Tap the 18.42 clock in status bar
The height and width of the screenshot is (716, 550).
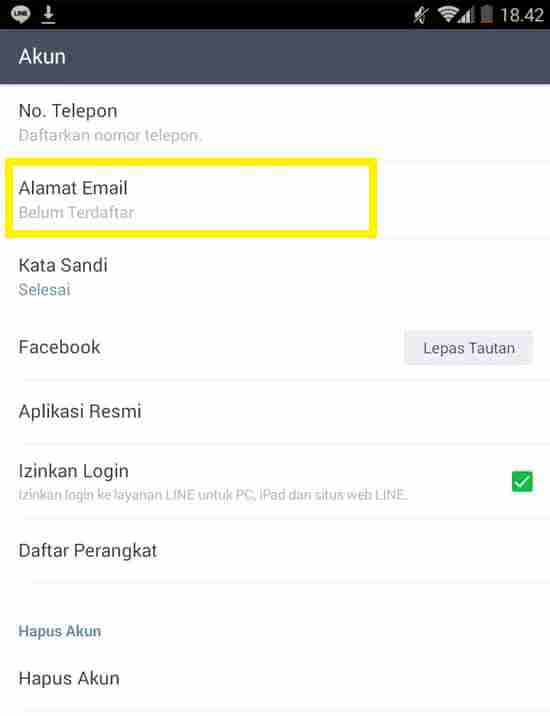522,16
